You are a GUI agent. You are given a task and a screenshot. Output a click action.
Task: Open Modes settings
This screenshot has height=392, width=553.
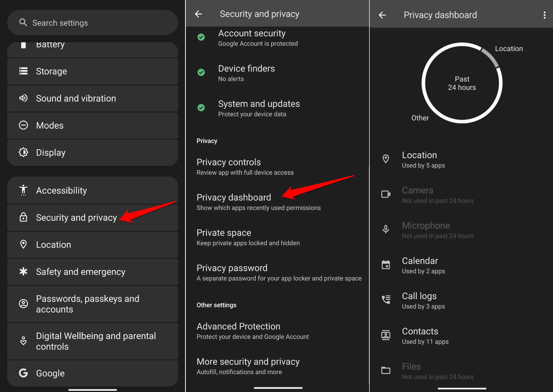[x=92, y=125]
